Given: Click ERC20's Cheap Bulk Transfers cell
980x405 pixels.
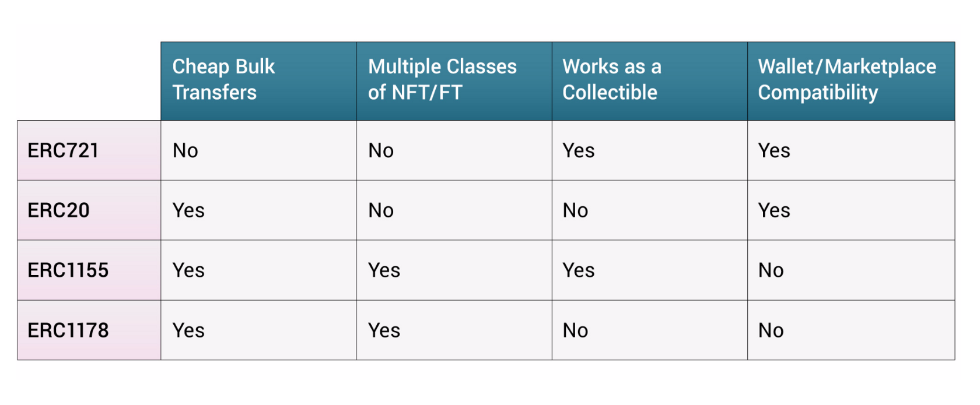Looking at the screenshot, I should (258, 210).
